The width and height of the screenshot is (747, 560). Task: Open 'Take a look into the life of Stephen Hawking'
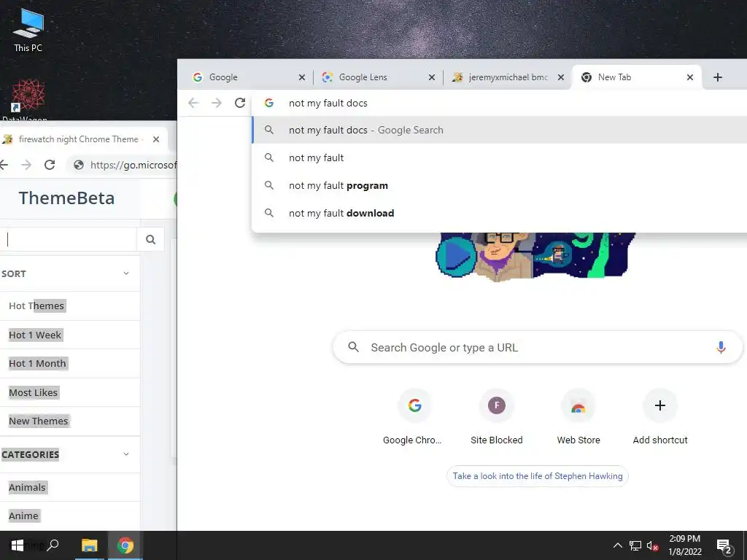538,475
